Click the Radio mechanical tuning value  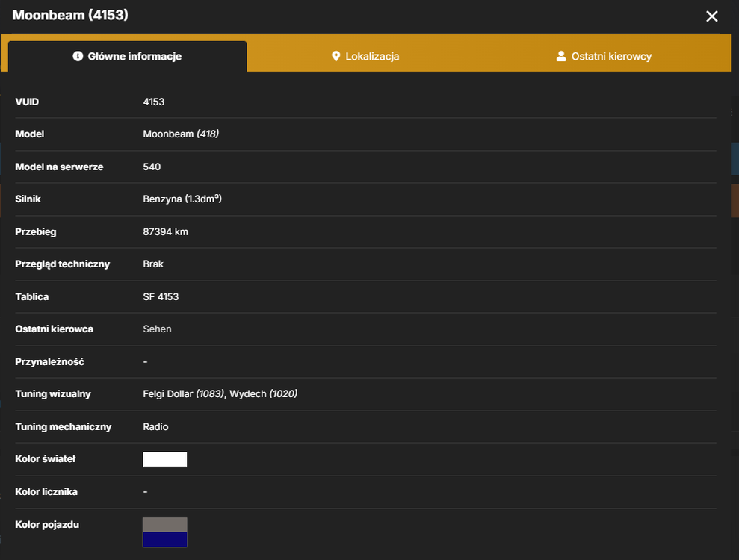[155, 426]
